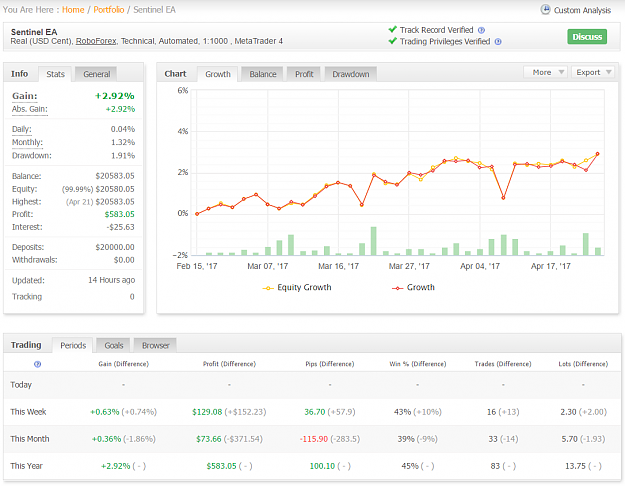This screenshot has height=486, width=625.
Task: Click the Trading table help question icon
Action: coord(37,364)
